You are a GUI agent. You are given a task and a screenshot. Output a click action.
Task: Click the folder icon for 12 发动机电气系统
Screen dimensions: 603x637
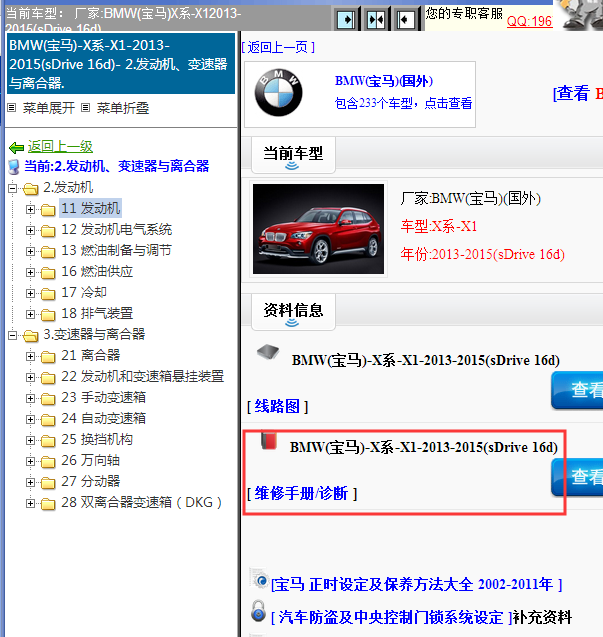pos(48,231)
